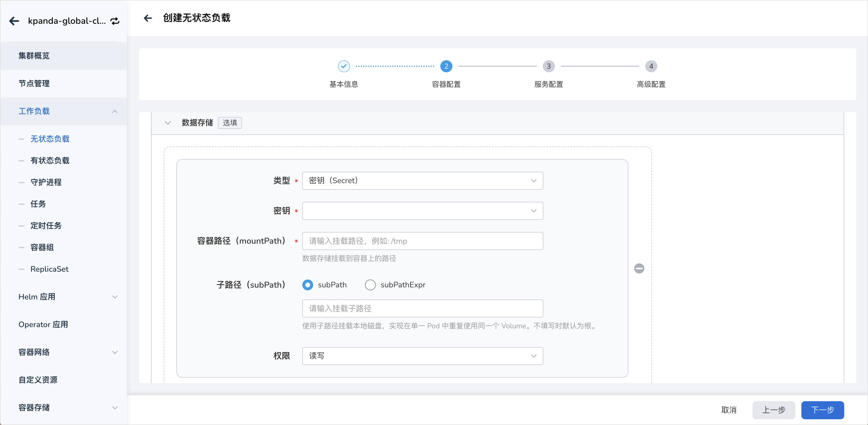This screenshot has width=868, height=425.
Task: Open the 权限 读写 dropdown
Action: coord(423,356)
